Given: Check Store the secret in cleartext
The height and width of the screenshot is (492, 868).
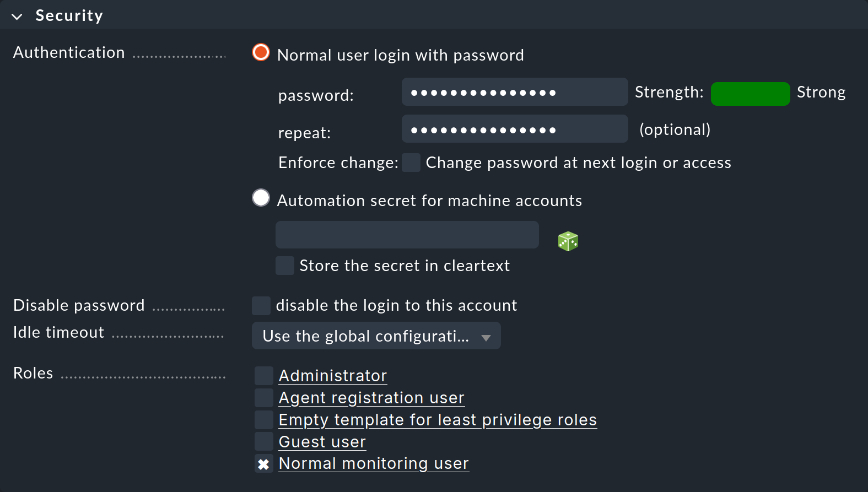Looking at the screenshot, I should tap(285, 266).
